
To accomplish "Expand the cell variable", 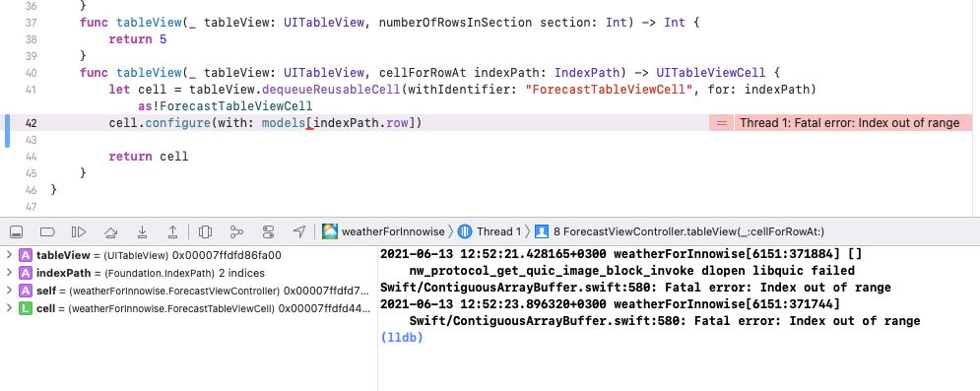I will pyautogui.click(x=9, y=308).
